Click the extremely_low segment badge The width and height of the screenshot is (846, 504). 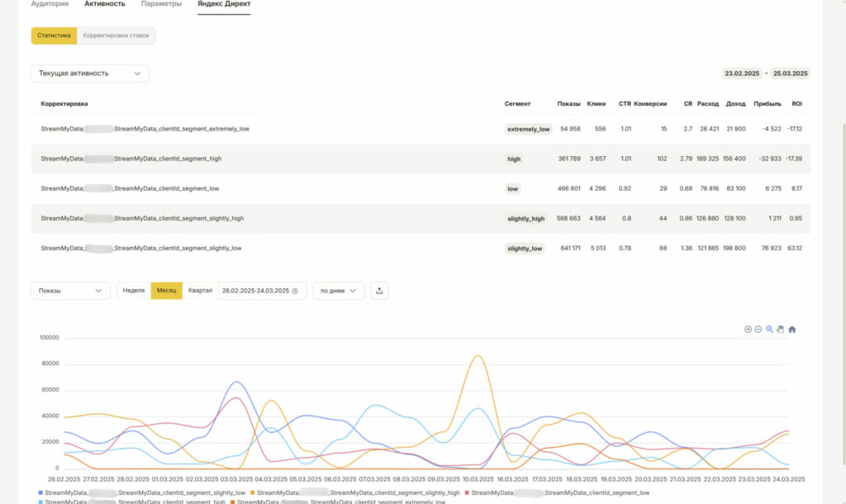528,129
